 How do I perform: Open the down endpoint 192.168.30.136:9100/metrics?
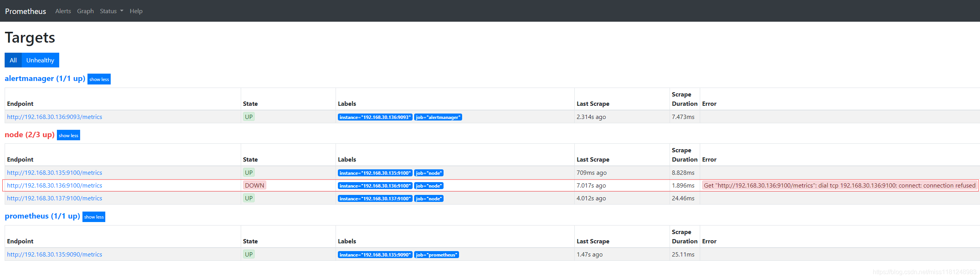click(55, 186)
